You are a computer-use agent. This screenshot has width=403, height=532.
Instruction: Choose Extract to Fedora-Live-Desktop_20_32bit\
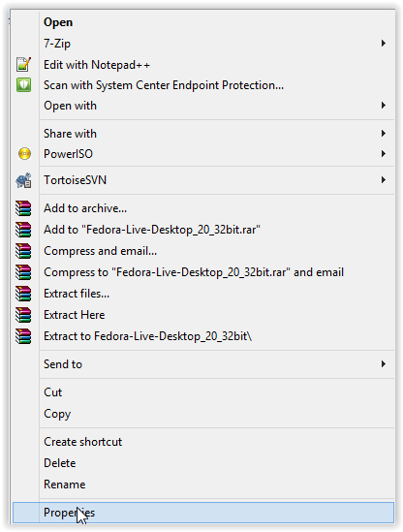coord(203,336)
